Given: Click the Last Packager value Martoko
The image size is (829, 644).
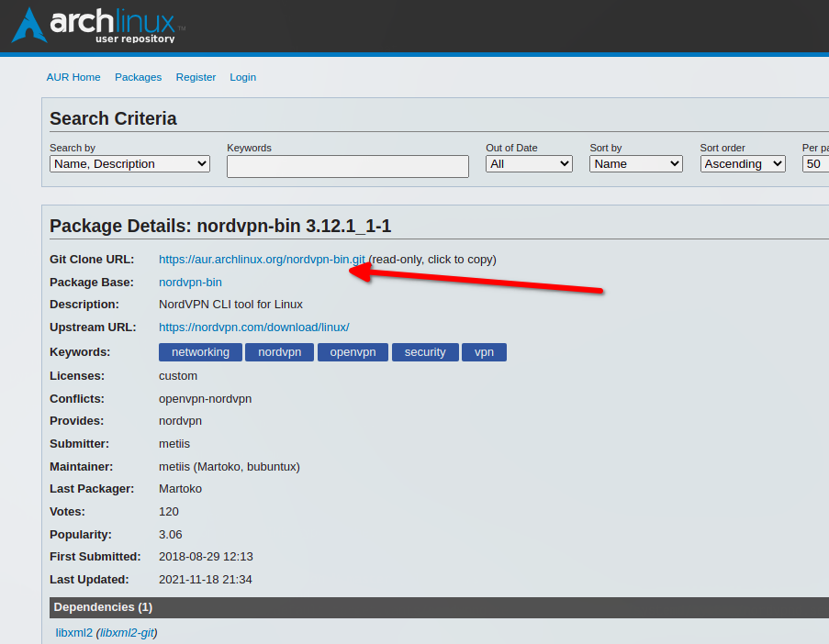Looking at the screenshot, I should 180,489.
